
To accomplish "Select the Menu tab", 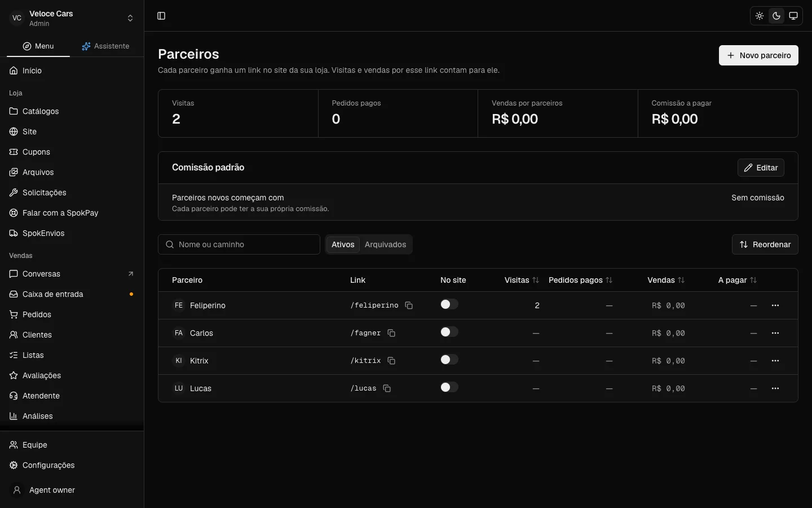I will 38,46.
